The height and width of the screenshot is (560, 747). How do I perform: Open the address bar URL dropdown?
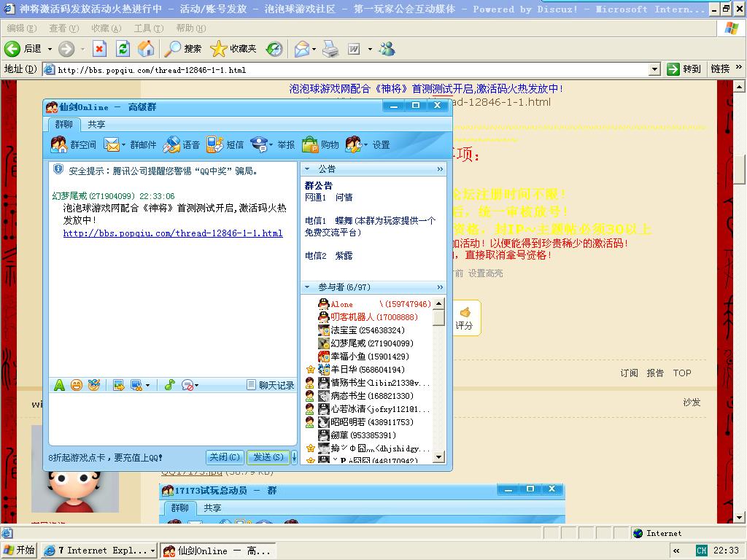654,69
